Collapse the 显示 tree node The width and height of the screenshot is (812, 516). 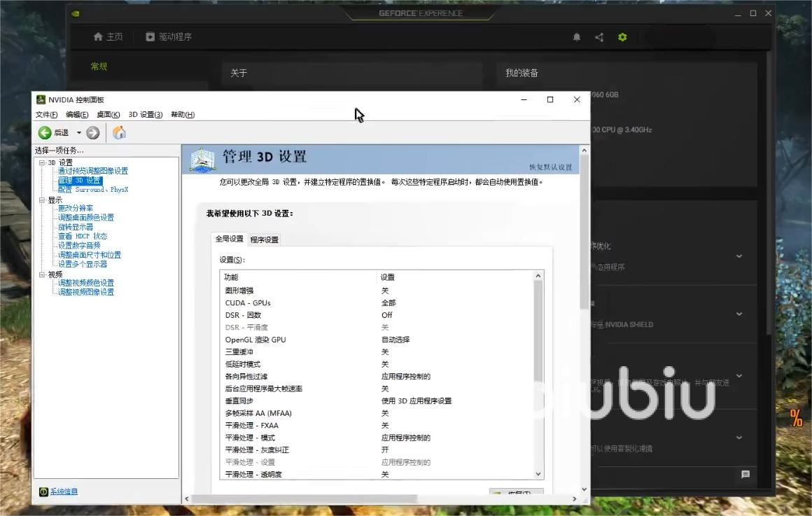[x=42, y=200]
